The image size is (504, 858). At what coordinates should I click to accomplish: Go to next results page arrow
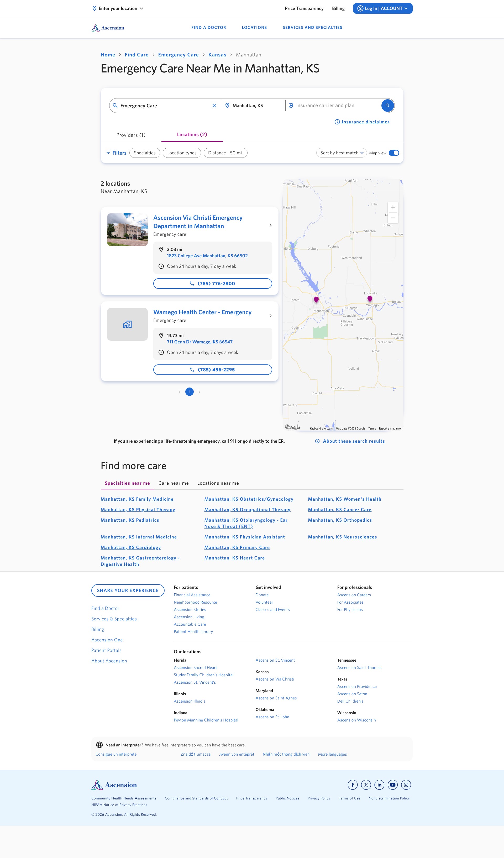(x=199, y=391)
